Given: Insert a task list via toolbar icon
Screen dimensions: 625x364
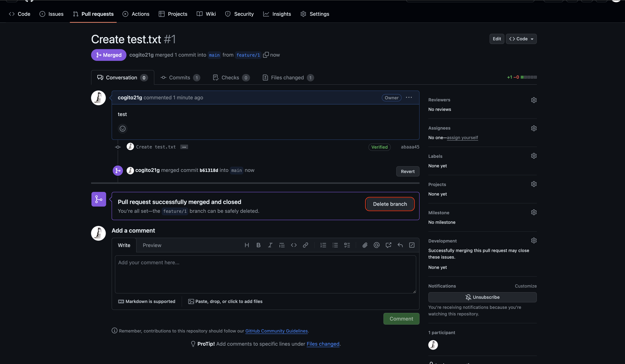Looking at the screenshot, I should [x=347, y=245].
